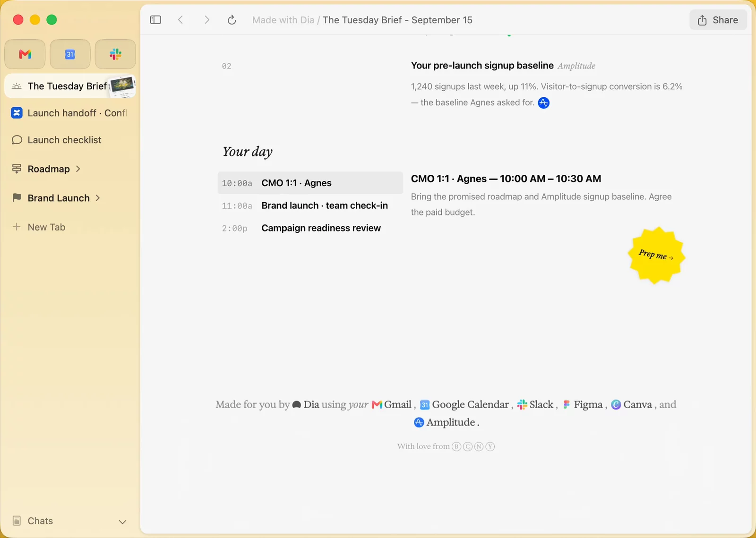This screenshot has width=756, height=538.
Task: Click the Share button
Action: pyautogui.click(x=718, y=20)
